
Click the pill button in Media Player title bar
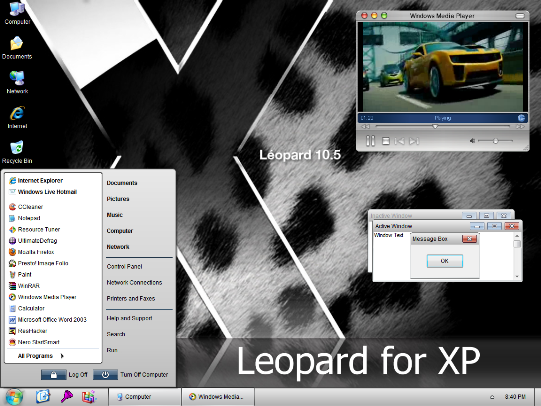pyautogui.click(x=520, y=16)
